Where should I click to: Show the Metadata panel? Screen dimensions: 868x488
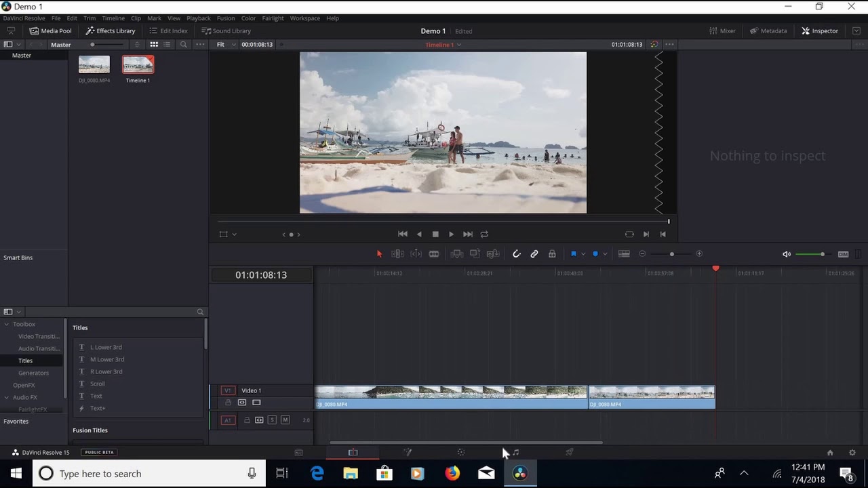pos(768,30)
